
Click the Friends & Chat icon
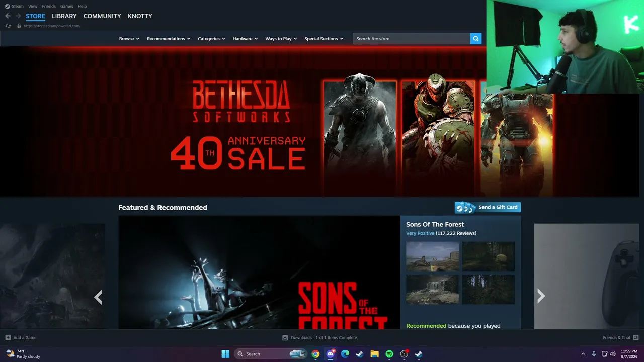(x=636, y=338)
